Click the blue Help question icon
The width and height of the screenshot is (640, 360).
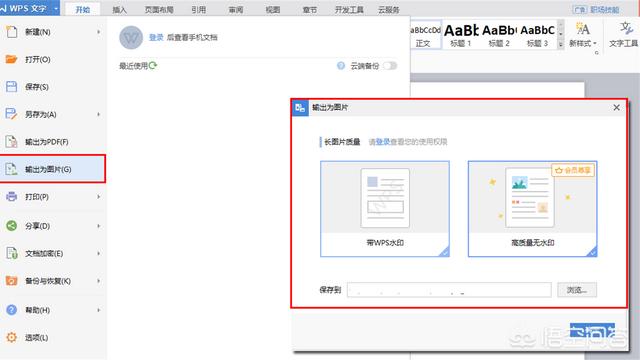click(x=11, y=310)
